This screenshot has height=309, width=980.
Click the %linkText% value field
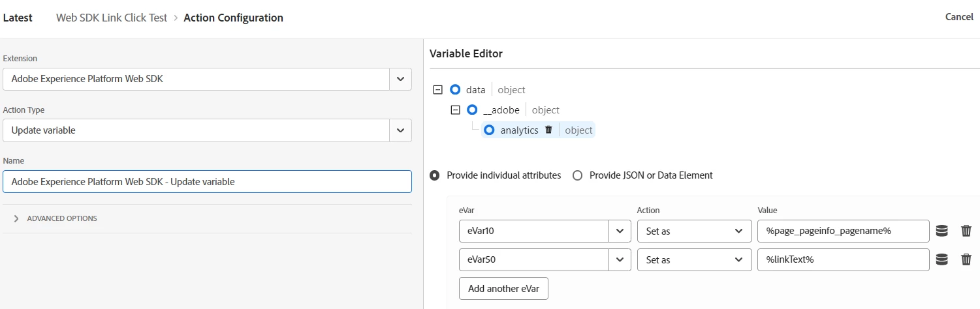tap(843, 259)
